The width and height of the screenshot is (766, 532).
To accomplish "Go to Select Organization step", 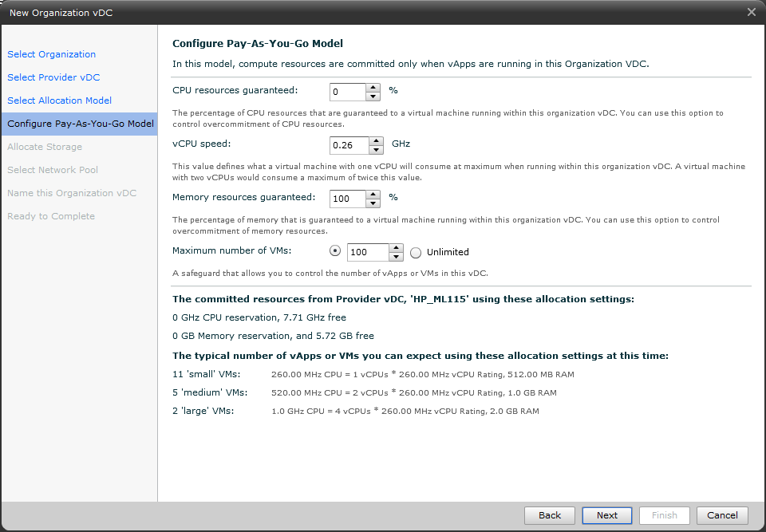I will 51,54.
